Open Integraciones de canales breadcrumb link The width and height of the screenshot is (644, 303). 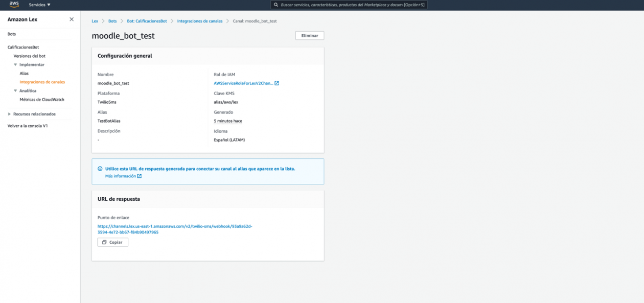pos(200,21)
